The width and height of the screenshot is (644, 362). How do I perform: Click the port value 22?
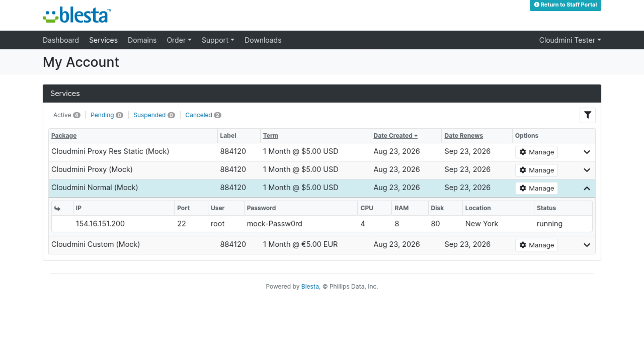click(181, 224)
